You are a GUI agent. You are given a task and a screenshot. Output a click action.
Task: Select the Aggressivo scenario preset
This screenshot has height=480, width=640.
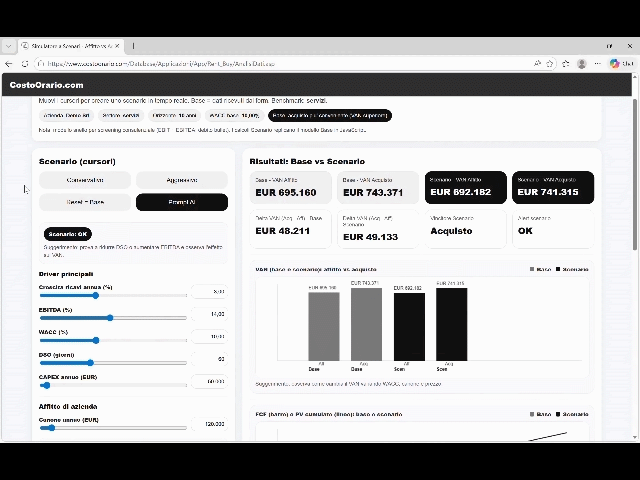coord(182,180)
